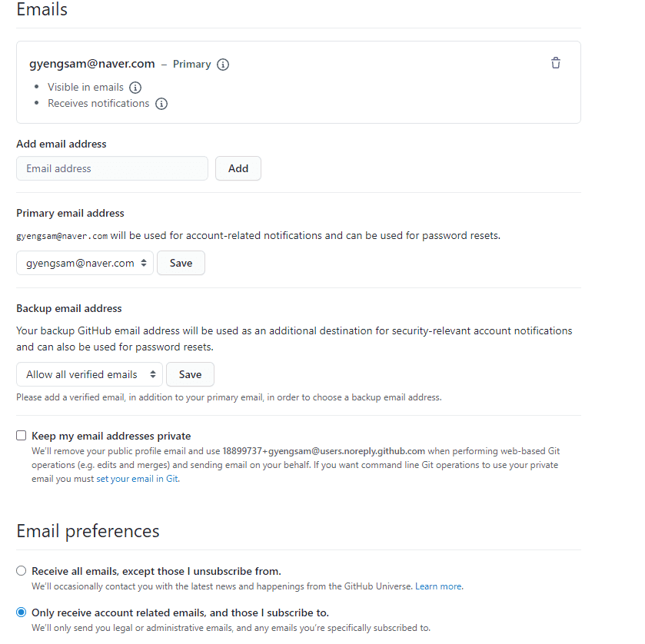Open the info icon beside Primary
The height and width of the screenshot is (644, 645).
[x=223, y=65]
